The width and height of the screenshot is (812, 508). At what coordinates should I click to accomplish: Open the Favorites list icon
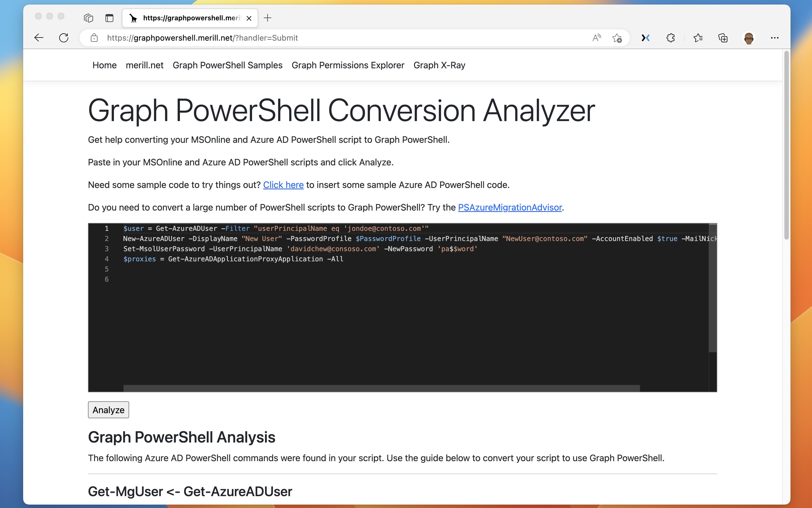coord(698,38)
